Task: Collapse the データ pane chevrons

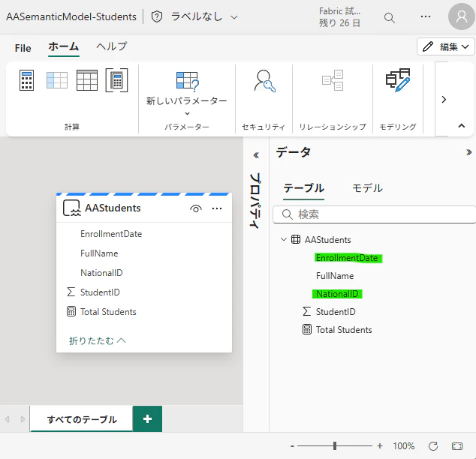Action: point(469,152)
